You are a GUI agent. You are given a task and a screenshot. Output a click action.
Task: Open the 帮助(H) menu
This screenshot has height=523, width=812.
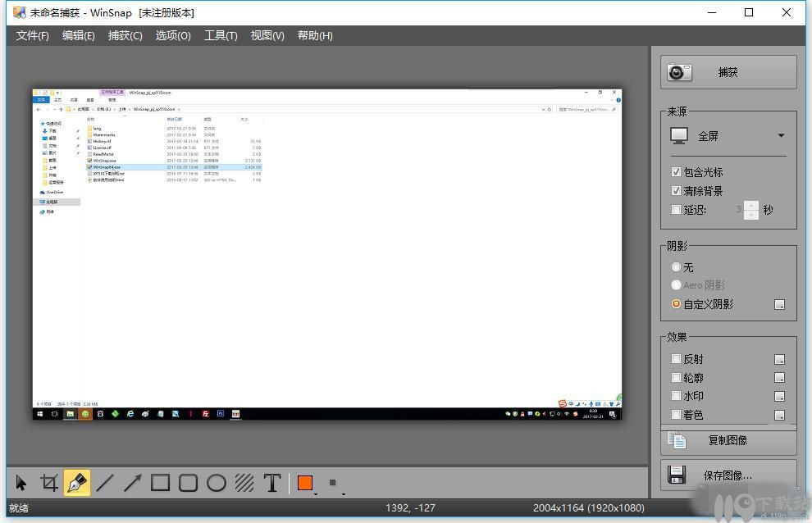(x=315, y=36)
